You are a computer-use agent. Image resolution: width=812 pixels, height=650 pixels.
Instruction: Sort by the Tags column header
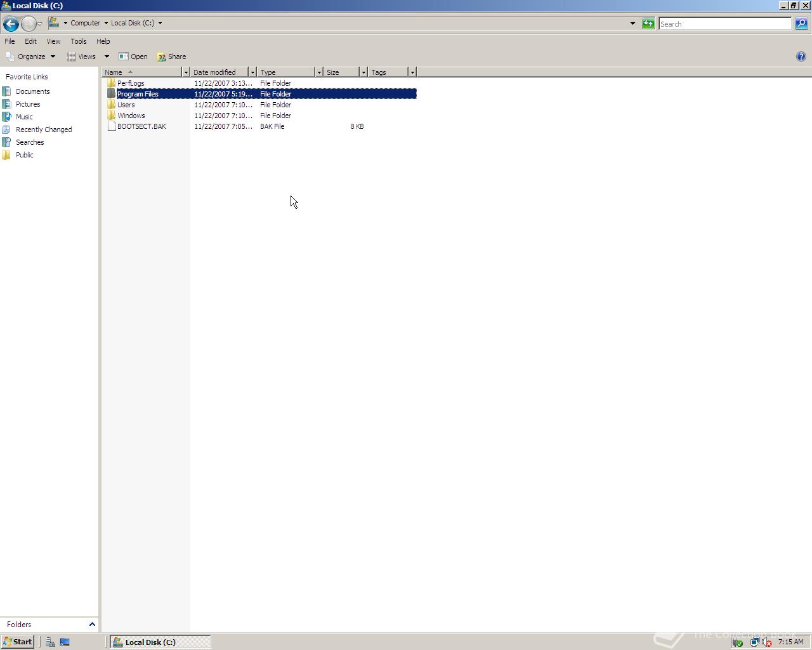click(x=388, y=72)
